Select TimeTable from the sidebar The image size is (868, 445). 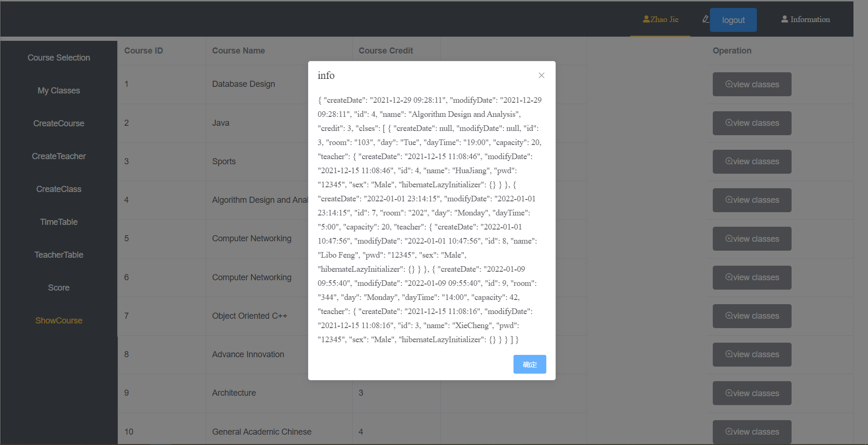pyautogui.click(x=59, y=222)
